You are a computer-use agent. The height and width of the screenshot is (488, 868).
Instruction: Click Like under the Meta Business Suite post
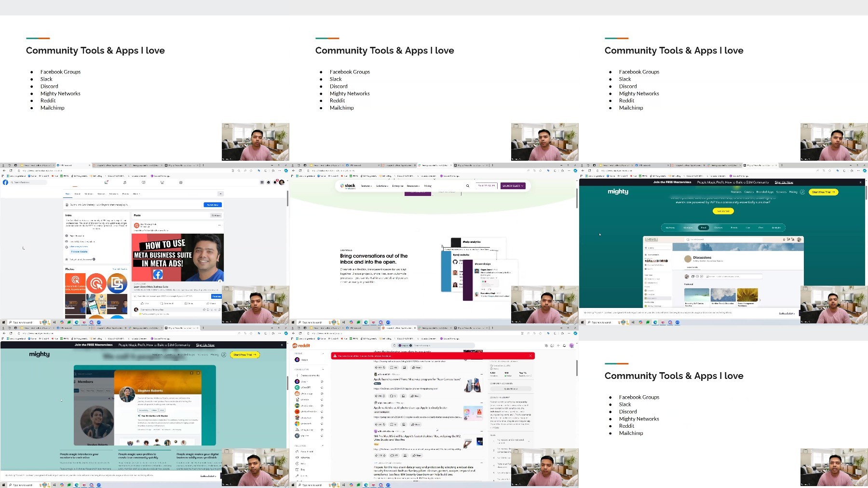(x=145, y=304)
